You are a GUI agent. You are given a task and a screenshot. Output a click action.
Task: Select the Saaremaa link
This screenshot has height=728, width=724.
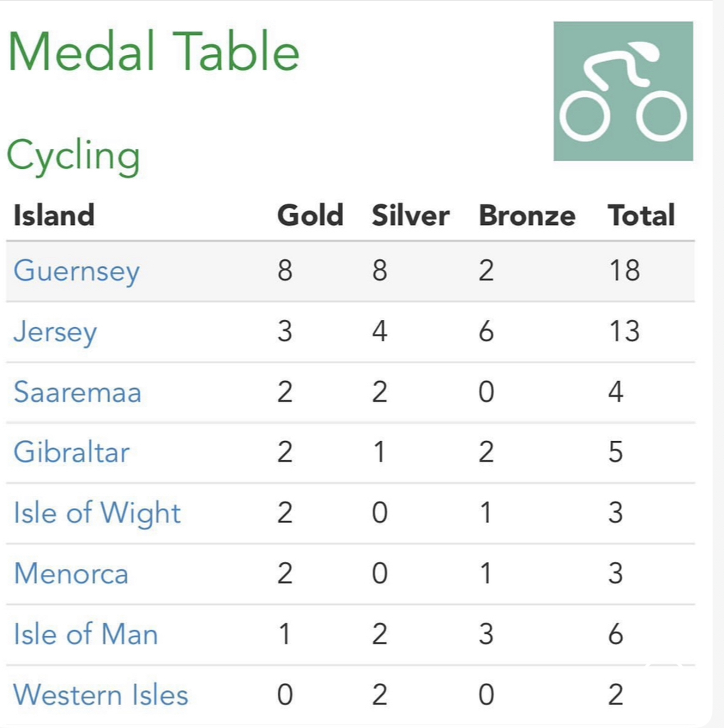pyautogui.click(x=78, y=392)
